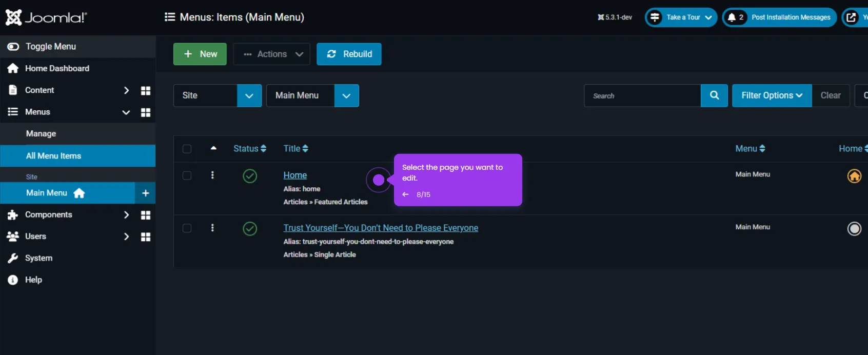Expand Filter Options
Screen dimensions: 868x355
[772, 95]
